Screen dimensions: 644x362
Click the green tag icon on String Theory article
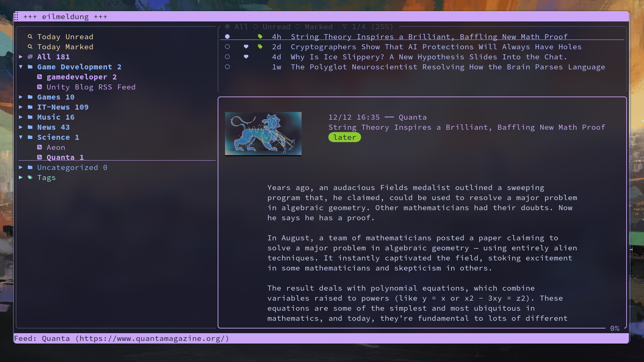coord(260,37)
